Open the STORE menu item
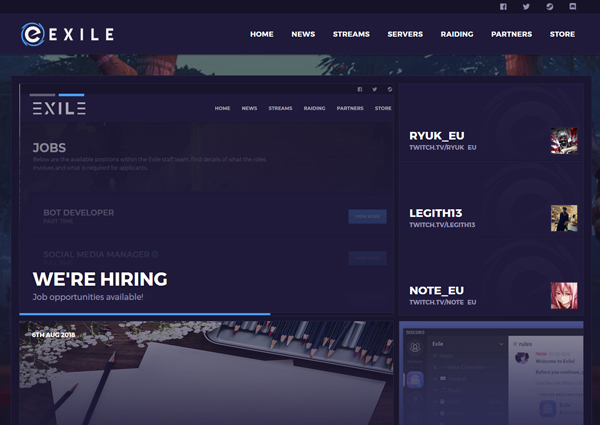 (562, 34)
